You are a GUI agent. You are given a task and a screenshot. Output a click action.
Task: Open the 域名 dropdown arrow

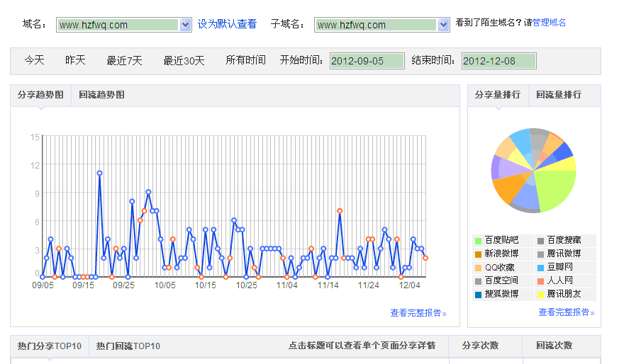(x=185, y=25)
